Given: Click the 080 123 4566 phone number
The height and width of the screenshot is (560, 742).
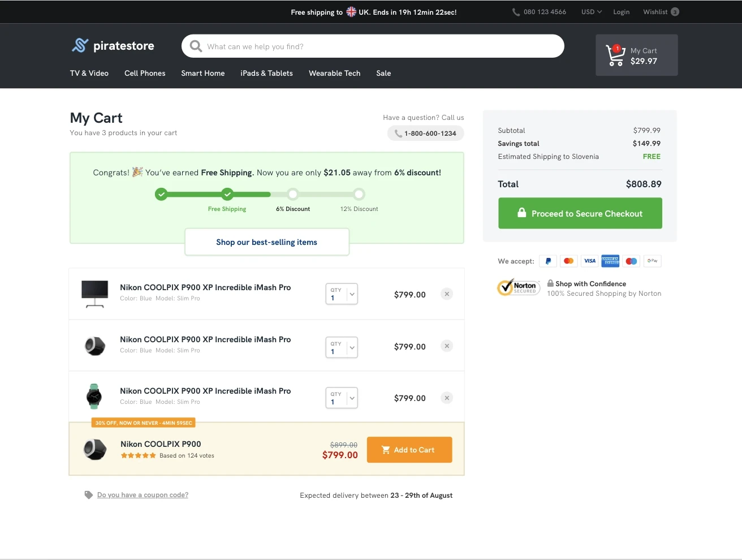Looking at the screenshot, I should click(x=545, y=12).
